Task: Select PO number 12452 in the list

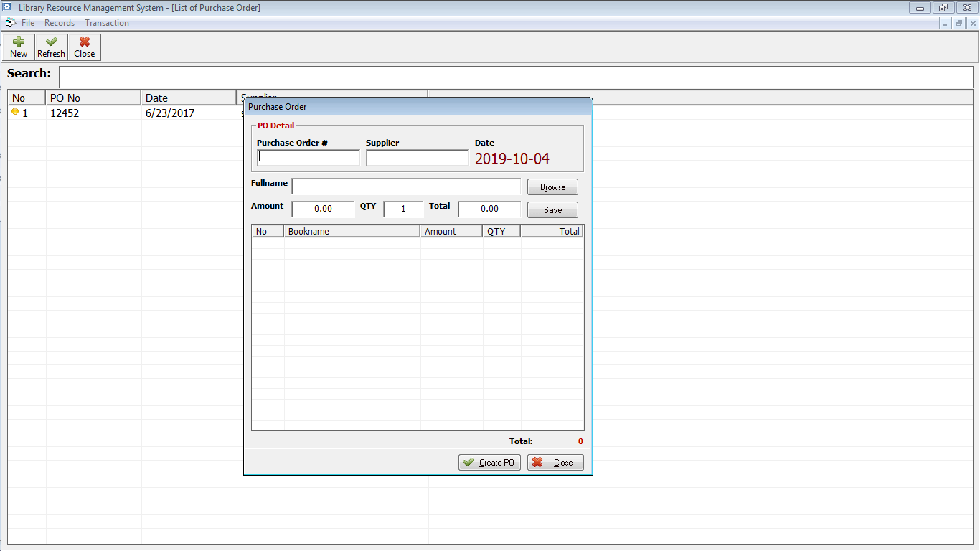Action: tap(65, 113)
